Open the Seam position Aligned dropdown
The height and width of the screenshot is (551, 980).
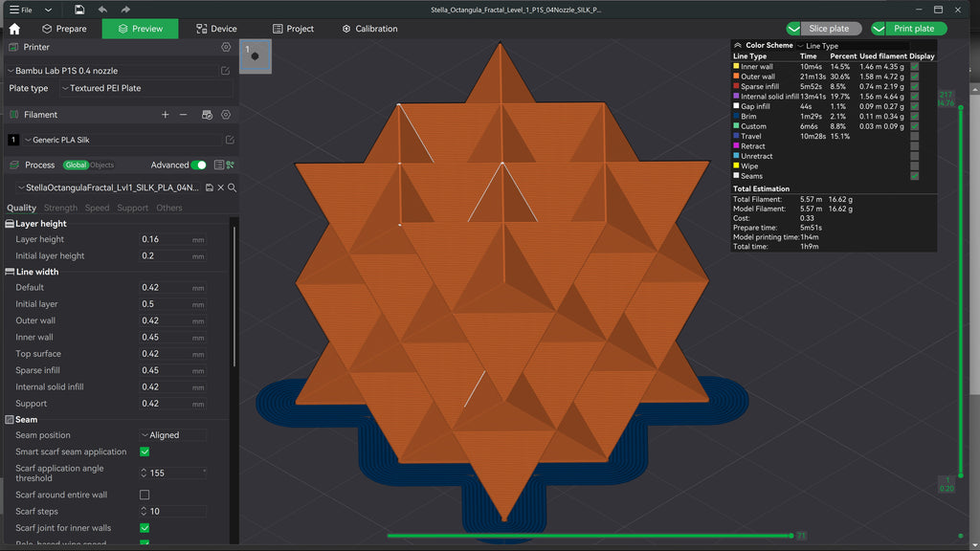[x=172, y=435]
